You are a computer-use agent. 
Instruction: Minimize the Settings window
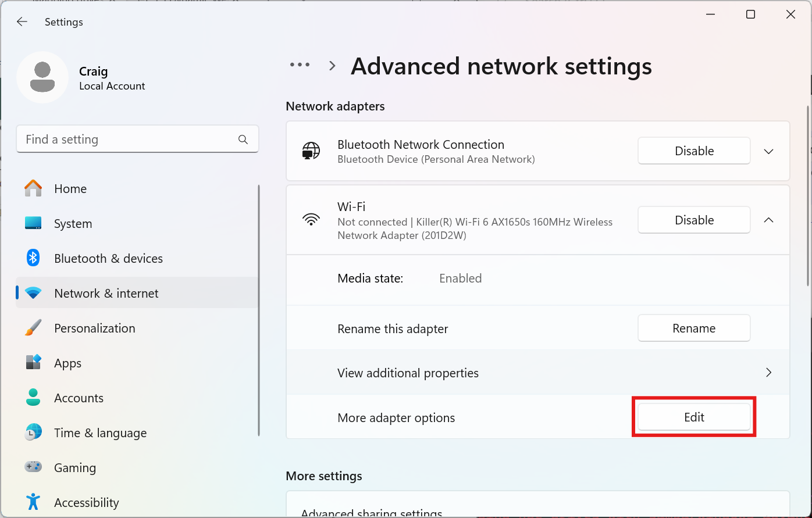711,15
